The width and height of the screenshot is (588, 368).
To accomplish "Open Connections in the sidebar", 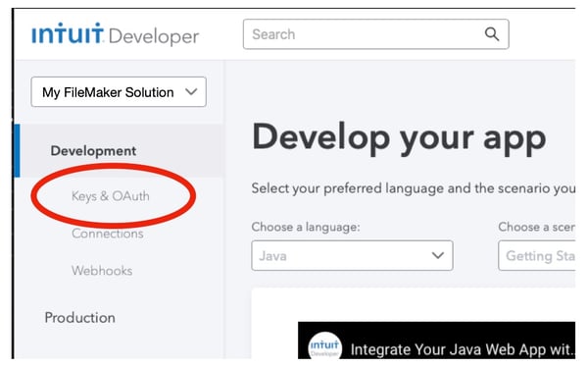I will pyautogui.click(x=108, y=234).
